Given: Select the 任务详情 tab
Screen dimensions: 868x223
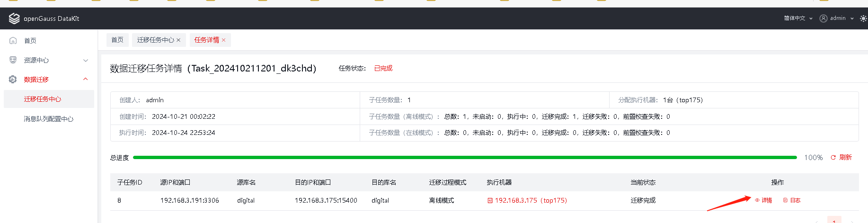Looking at the screenshot, I should (207, 40).
